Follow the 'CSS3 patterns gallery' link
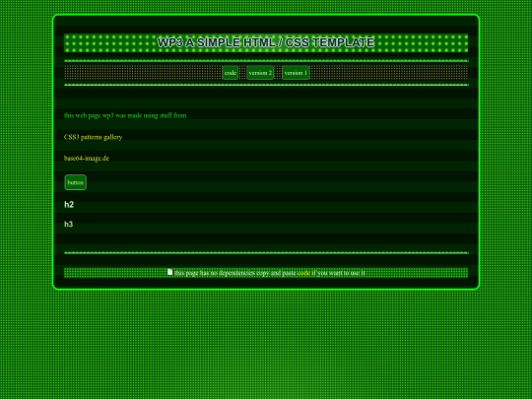532x399 pixels. [x=93, y=137]
